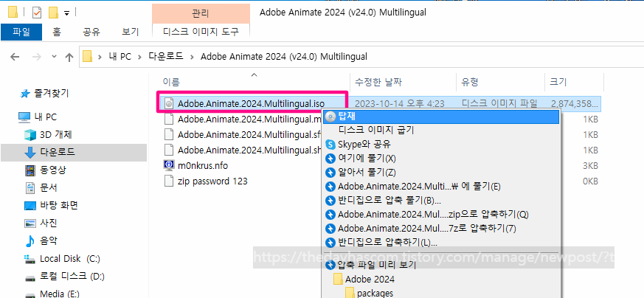The height and width of the screenshot is (298, 644).
Task: Open 로컬 디스크 (D:) drive
Action: (64, 277)
